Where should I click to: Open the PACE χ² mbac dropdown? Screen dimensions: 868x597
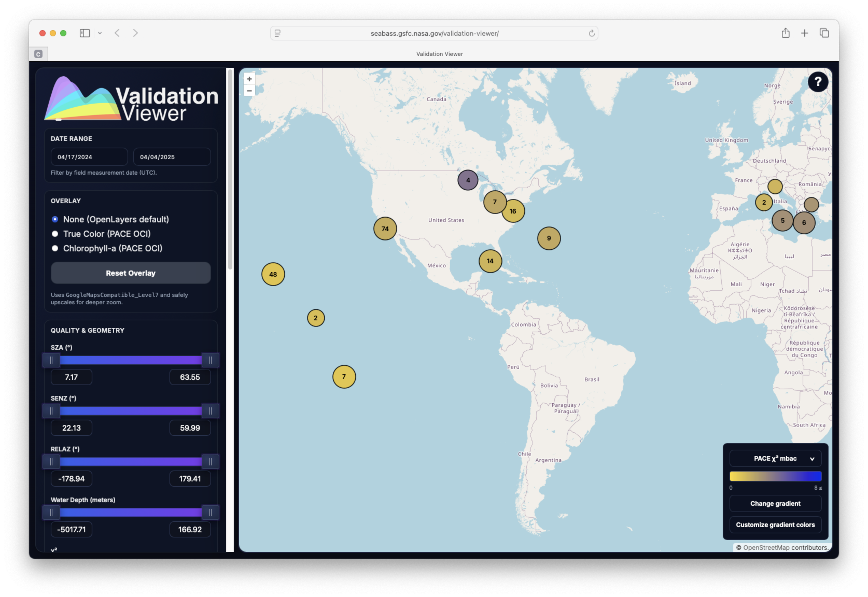[775, 458]
